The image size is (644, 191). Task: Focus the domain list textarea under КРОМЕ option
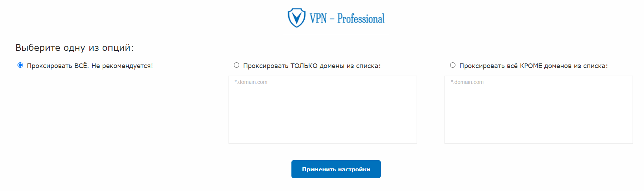click(x=539, y=110)
